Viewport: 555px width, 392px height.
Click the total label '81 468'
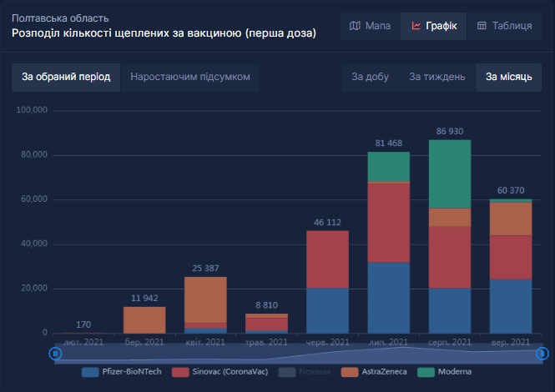click(x=389, y=143)
